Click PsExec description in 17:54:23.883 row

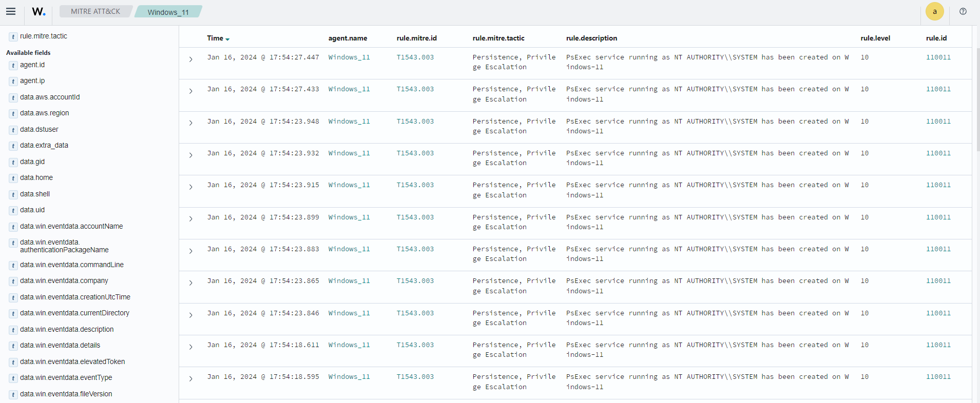click(x=707, y=254)
